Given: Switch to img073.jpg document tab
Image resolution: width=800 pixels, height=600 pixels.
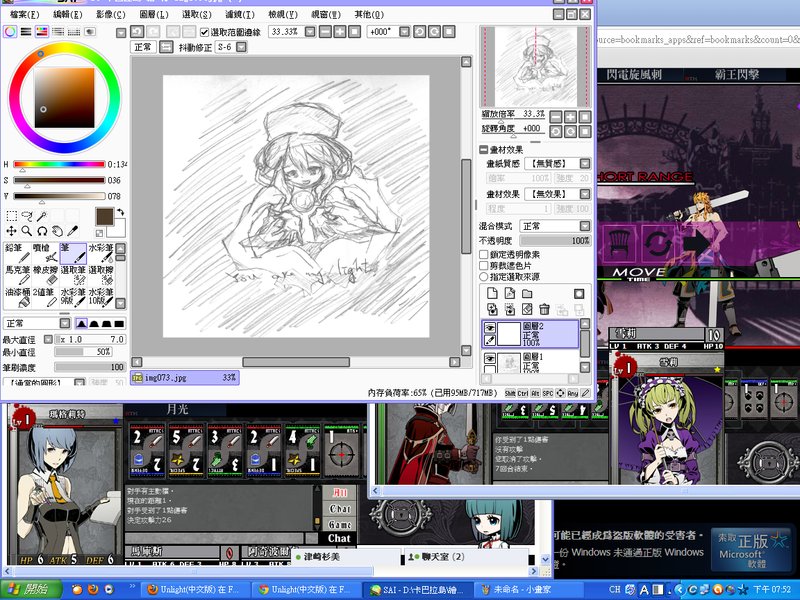Looking at the screenshot, I should coord(184,378).
